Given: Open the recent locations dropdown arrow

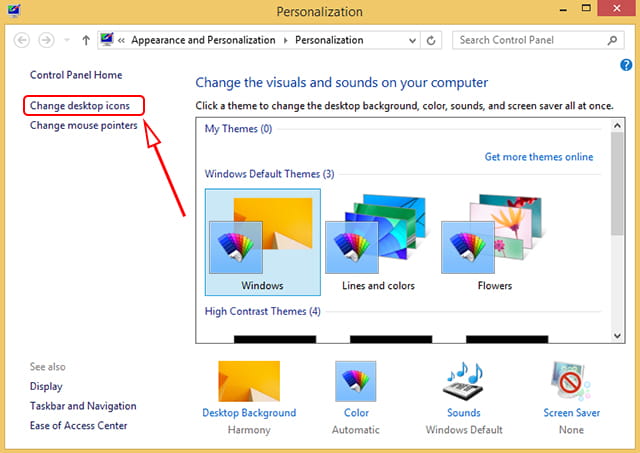Looking at the screenshot, I should 67,40.
